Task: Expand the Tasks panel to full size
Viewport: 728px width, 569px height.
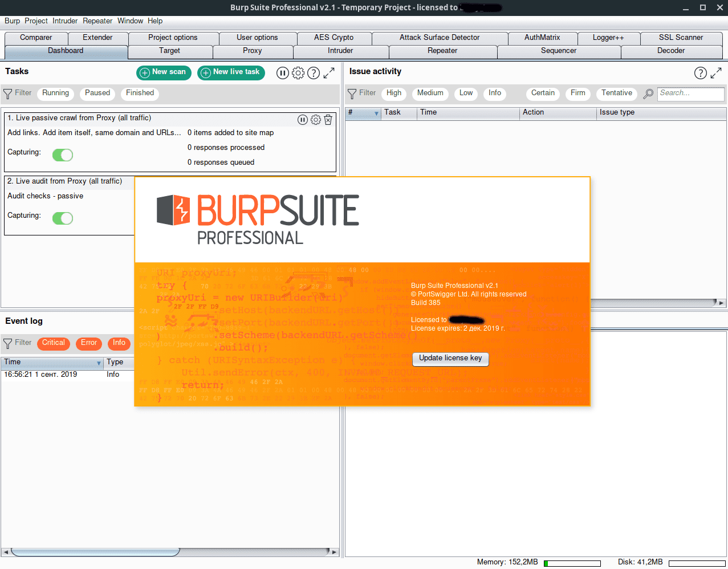Action: pyautogui.click(x=329, y=73)
